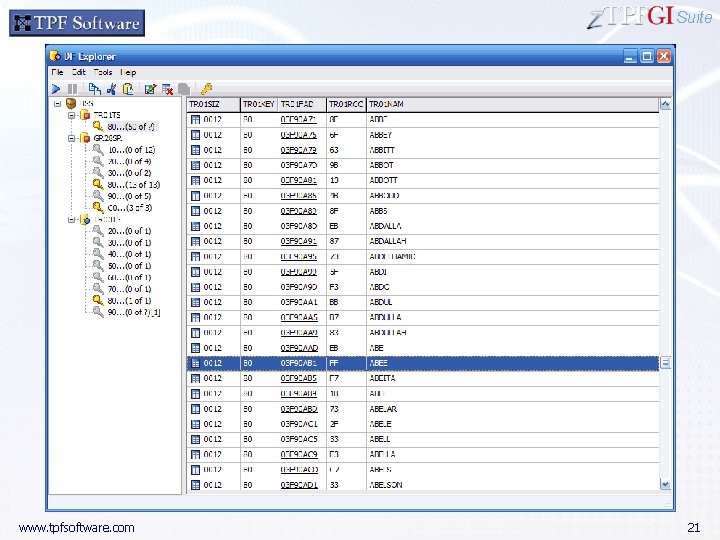Open the Help menu
Screen dimensions: 720x540
(x=128, y=72)
